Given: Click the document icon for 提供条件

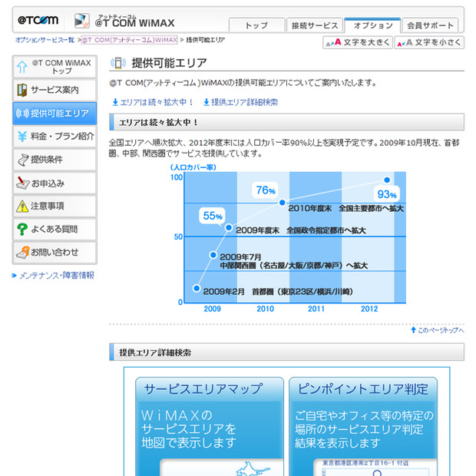Looking at the screenshot, I should (23, 160).
